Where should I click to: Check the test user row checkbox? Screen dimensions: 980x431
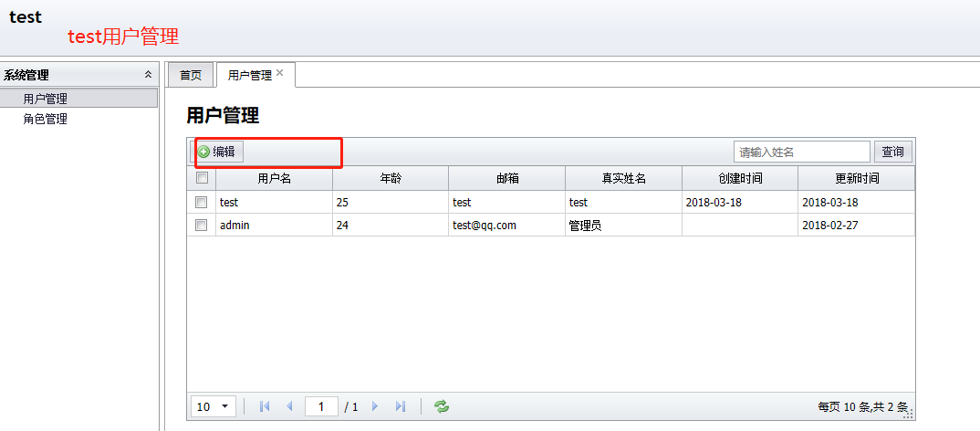(202, 202)
